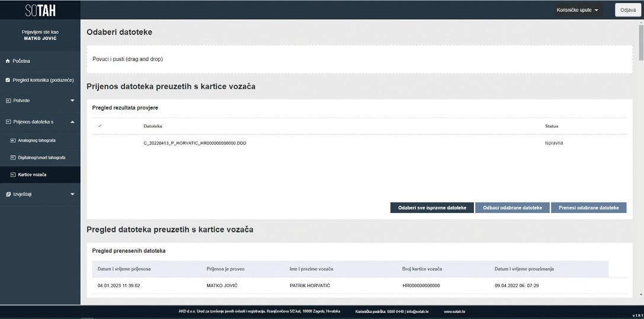This screenshot has width=644, height=319.
Task: Expand the Potvrde menu arrow
Action: (x=72, y=101)
